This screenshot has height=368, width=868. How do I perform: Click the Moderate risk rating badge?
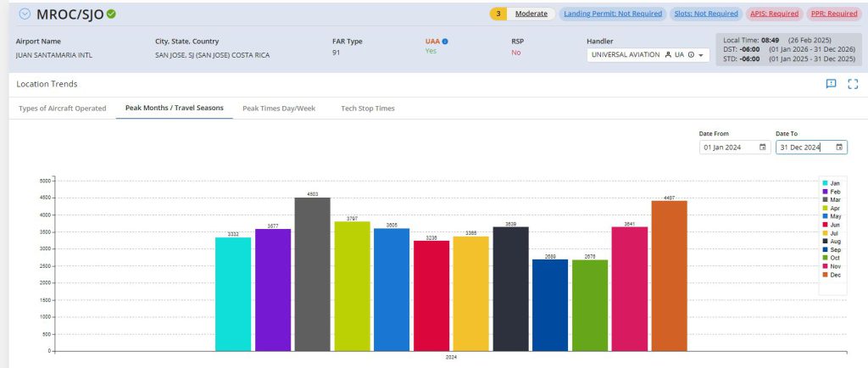(x=531, y=14)
